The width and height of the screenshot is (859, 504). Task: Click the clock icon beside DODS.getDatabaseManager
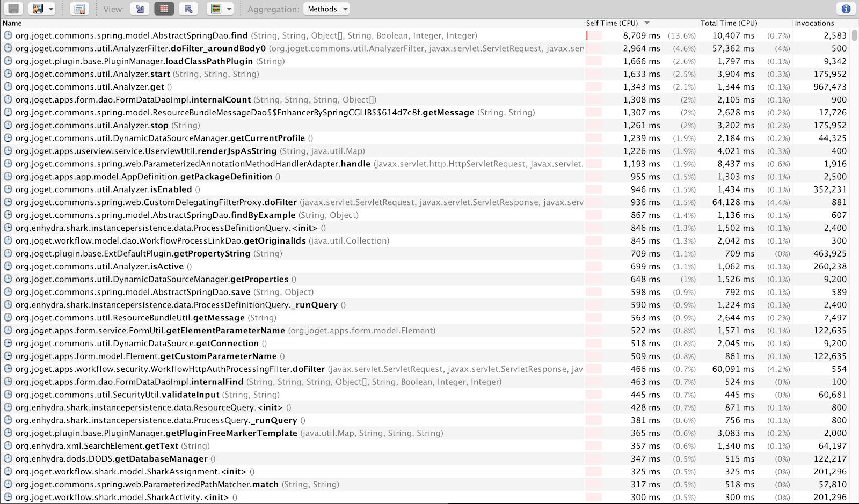(x=8, y=459)
